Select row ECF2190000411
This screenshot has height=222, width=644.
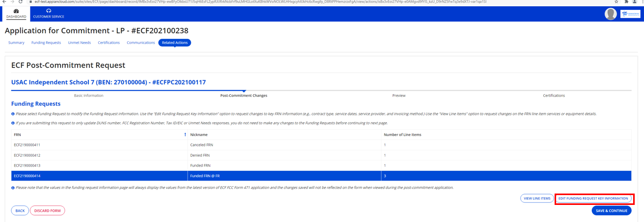[321, 145]
